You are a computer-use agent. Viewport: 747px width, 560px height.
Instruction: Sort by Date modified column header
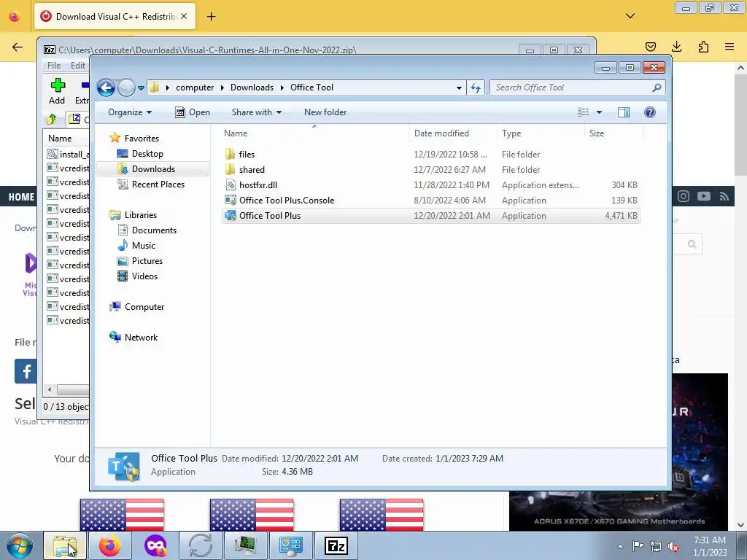tap(452, 133)
